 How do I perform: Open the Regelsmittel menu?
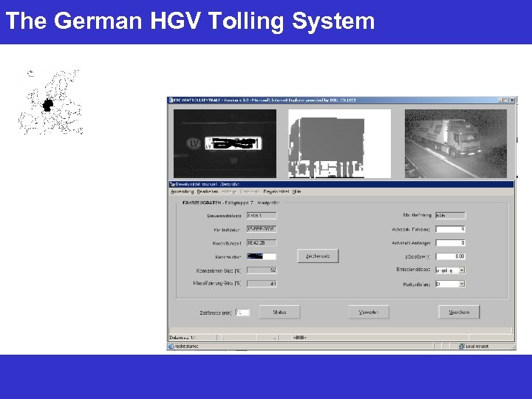276,191
